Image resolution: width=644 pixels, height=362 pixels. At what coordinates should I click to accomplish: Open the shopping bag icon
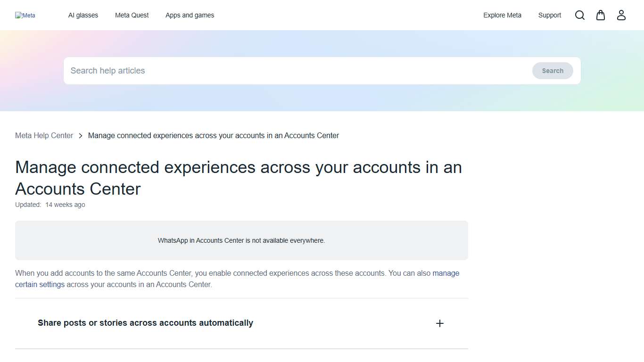coord(600,15)
